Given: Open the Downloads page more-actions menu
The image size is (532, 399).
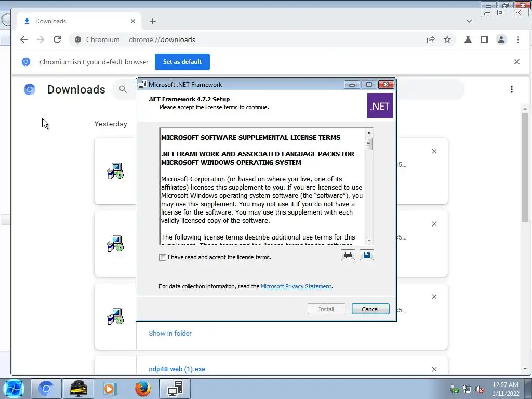Looking at the screenshot, I should 512,89.
